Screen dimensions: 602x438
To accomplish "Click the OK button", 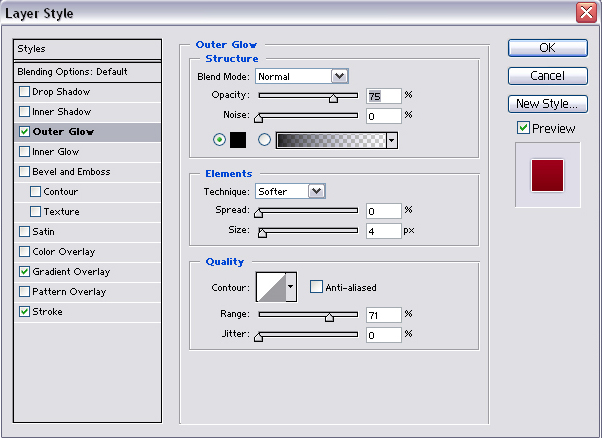I will (x=546, y=47).
